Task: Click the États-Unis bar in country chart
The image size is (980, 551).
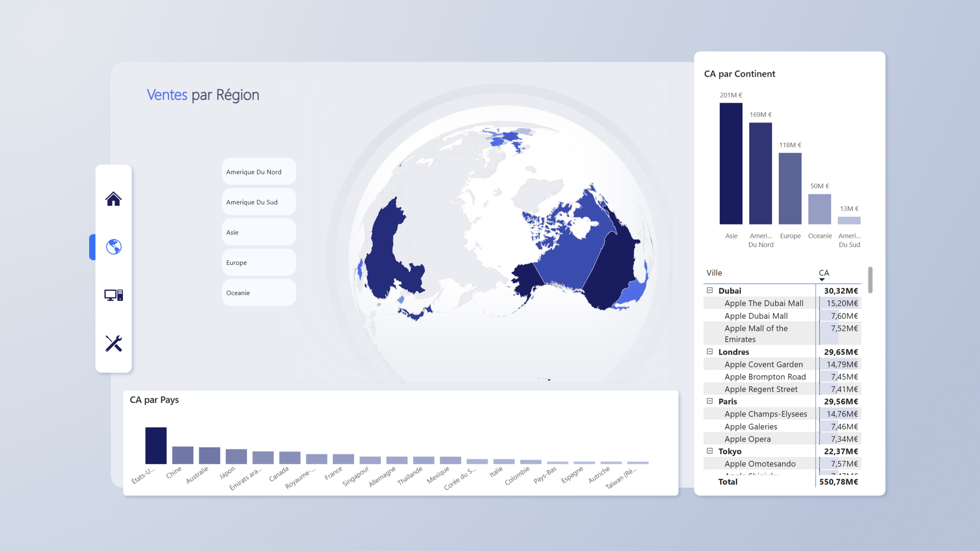Action: tap(156, 445)
